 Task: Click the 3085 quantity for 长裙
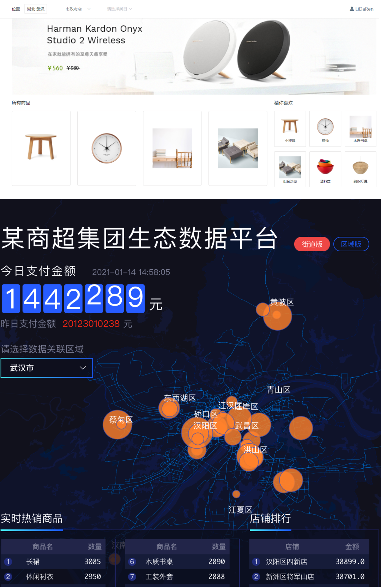point(92,562)
